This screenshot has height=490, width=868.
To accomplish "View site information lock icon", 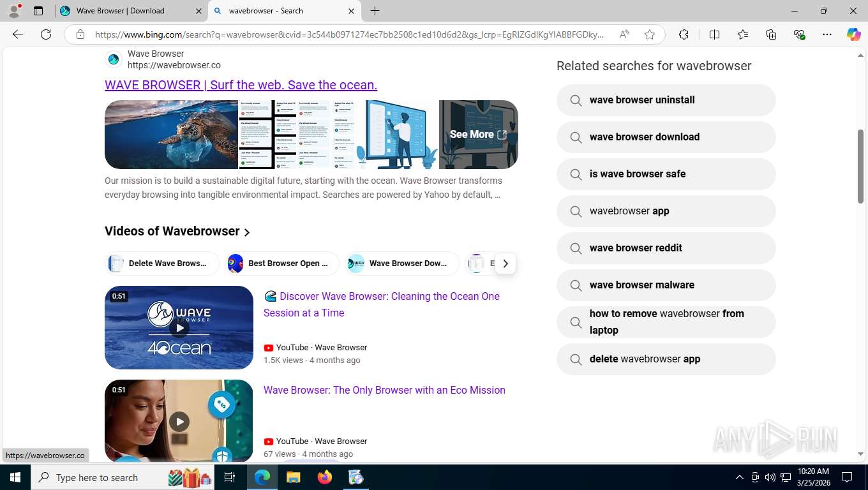I will [x=80, y=34].
